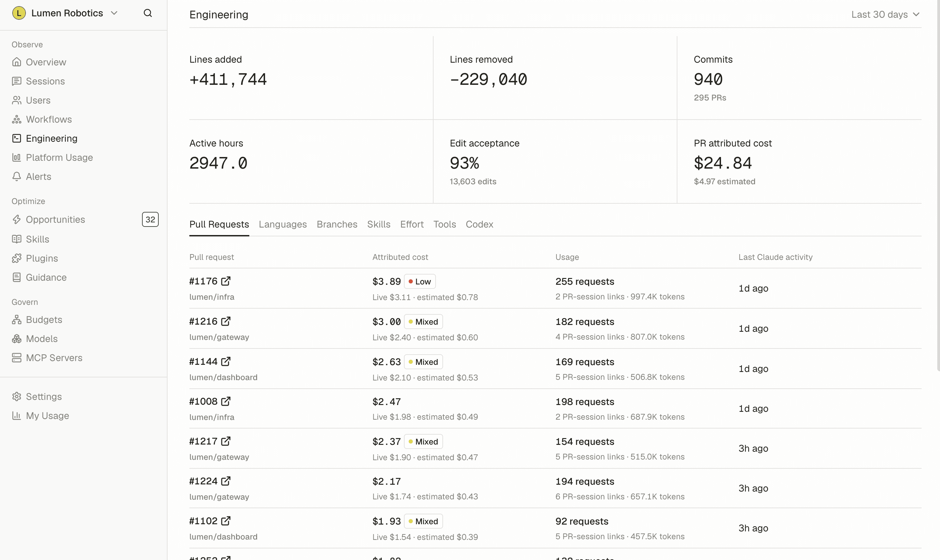This screenshot has height=560, width=940.
Task: Switch to the Effort tab
Action: (x=412, y=224)
